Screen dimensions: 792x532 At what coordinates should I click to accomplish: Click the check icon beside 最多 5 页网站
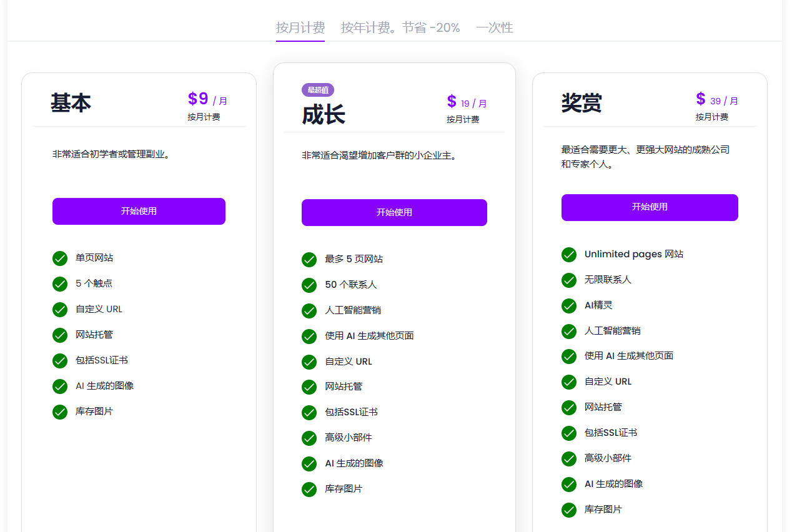[309, 260]
